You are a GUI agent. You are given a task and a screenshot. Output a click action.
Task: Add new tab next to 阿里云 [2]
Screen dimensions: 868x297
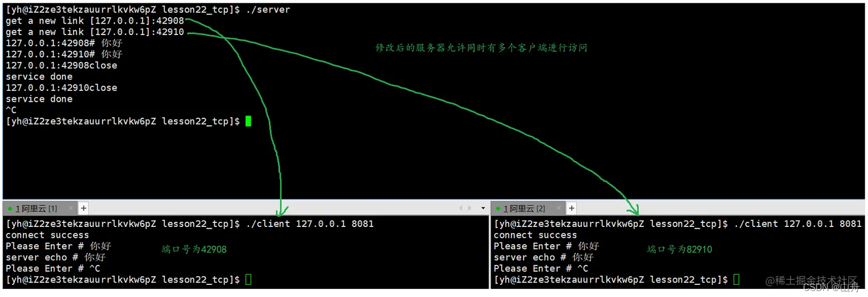click(571, 209)
